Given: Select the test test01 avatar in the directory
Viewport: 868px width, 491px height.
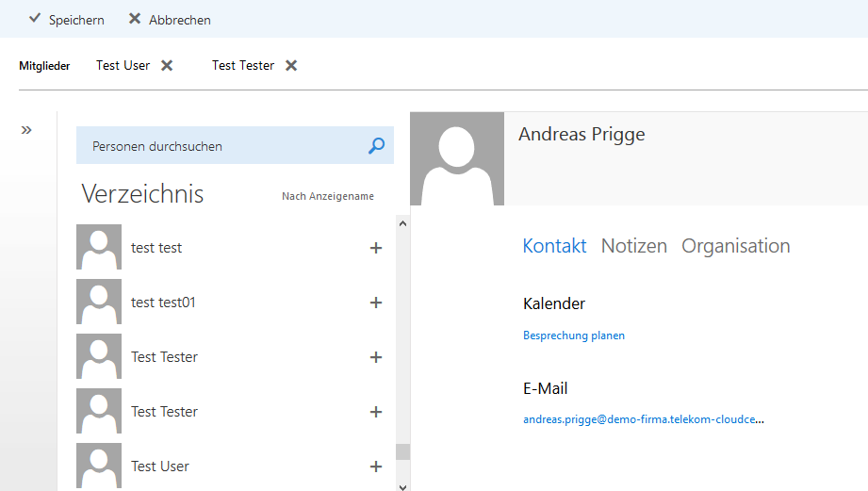Looking at the screenshot, I should pos(99,303).
